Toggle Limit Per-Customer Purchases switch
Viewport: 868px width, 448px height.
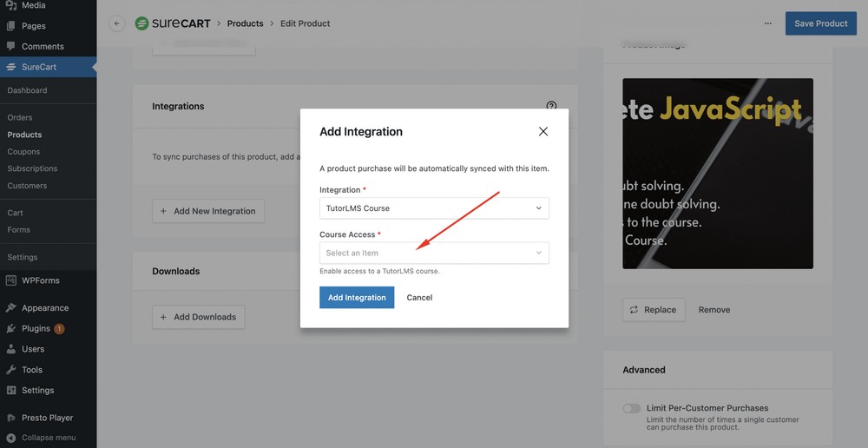[631, 408]
